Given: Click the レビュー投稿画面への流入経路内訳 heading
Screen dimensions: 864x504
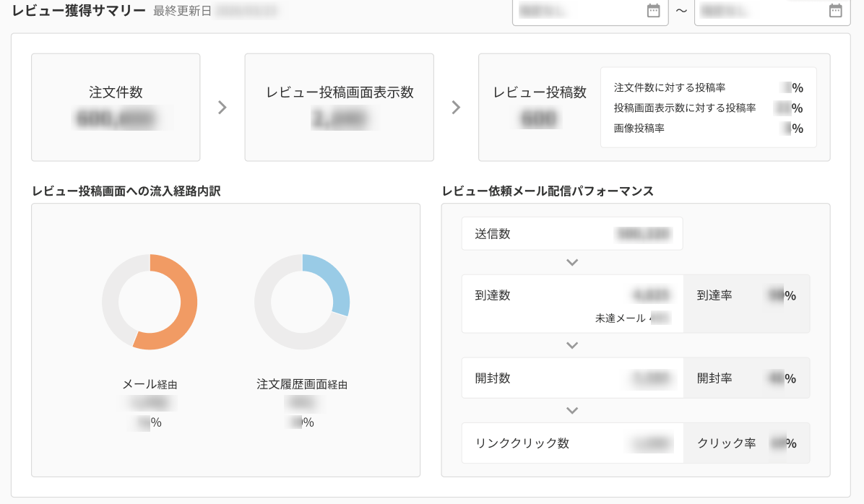Looking at the screenshot, I should tap(126, 191).
